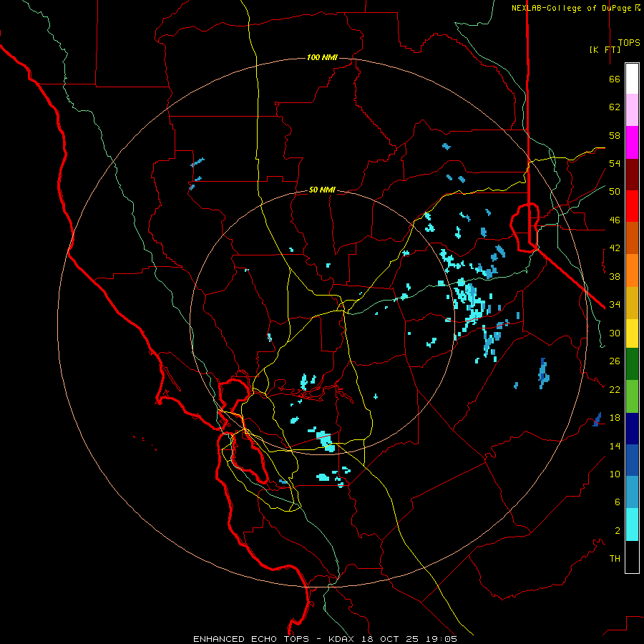The height and width of the screenshot is (644, 644).
Task: Select the medium royal blue legend band
Action: click(632, 460)
